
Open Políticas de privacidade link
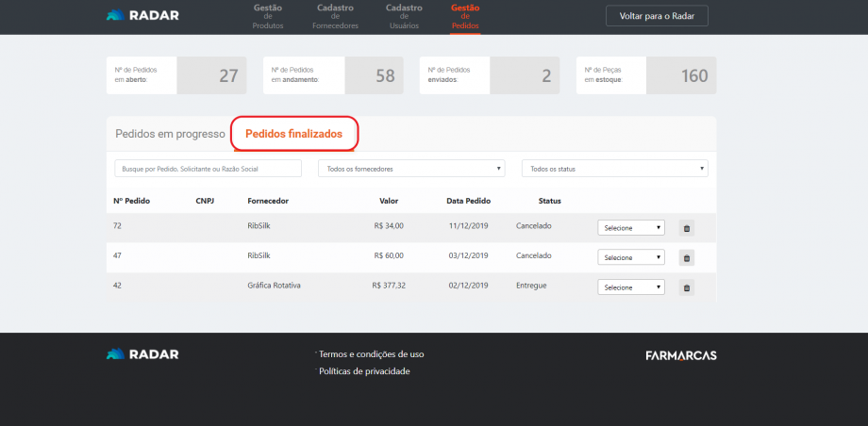point(364,371)
